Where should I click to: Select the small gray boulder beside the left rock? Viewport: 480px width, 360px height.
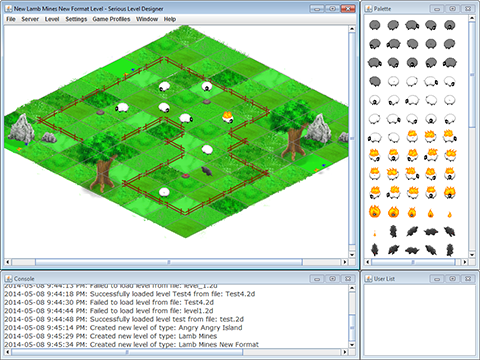click(x=49, y=137)
